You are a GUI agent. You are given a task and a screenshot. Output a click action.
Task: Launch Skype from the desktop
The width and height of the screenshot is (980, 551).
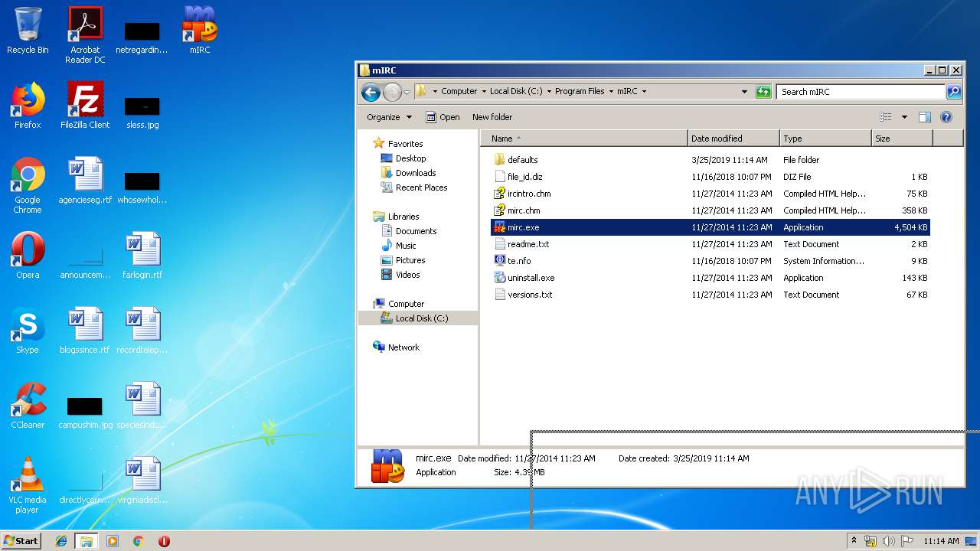tap(28, 331)
